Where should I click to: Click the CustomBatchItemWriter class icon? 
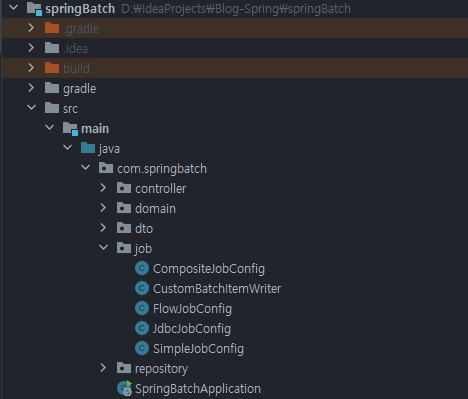point(142,288)
